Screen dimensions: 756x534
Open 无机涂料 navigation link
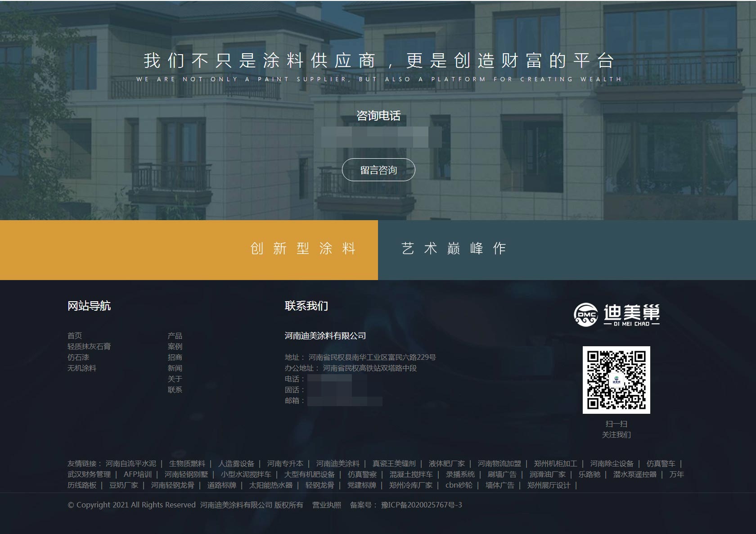coord(82,368)
